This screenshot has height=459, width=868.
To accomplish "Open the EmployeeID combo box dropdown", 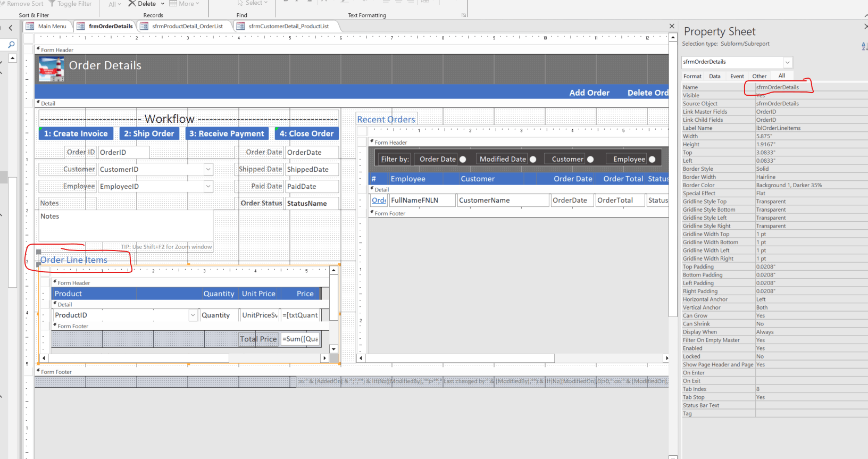I will (x=208, y=186).
